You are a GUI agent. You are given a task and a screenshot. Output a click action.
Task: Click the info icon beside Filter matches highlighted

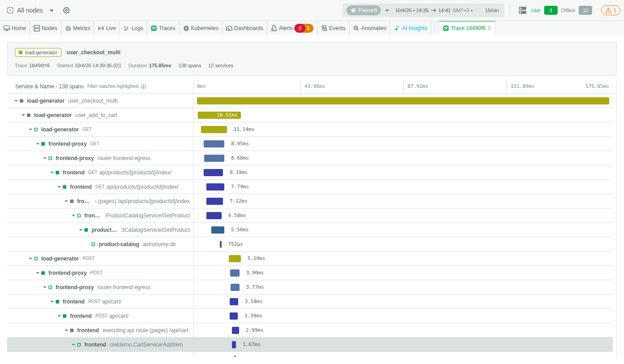[144, 87]
